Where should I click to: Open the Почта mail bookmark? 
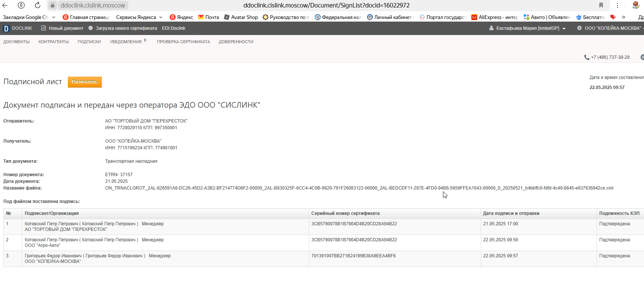pyautogui.click(x=208, y=17)
